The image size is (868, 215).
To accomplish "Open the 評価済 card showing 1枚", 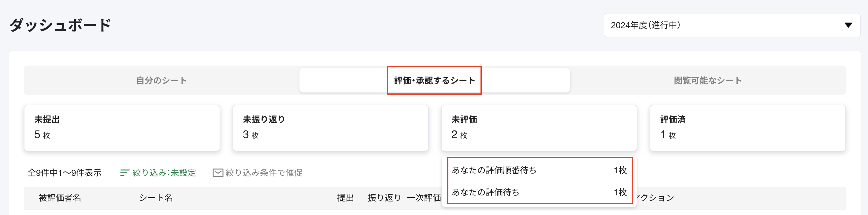I will (747, 128).
